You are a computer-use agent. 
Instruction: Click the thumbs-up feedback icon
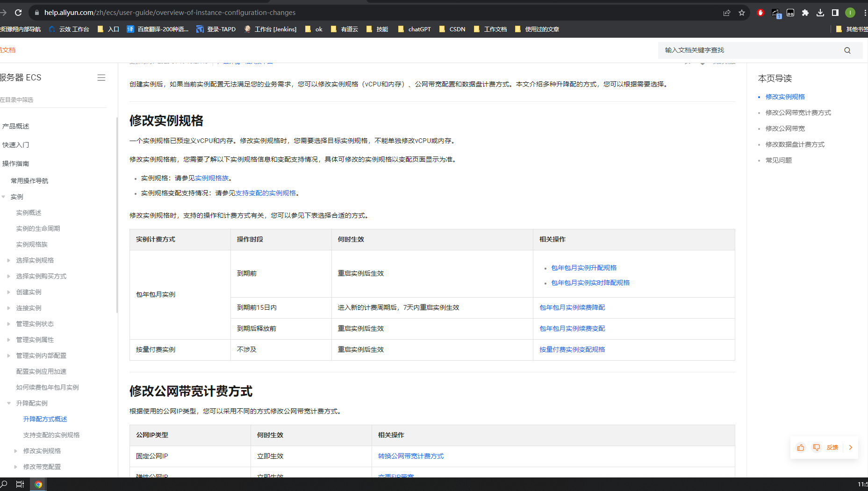pyautogui.click(x=801, y=448)
